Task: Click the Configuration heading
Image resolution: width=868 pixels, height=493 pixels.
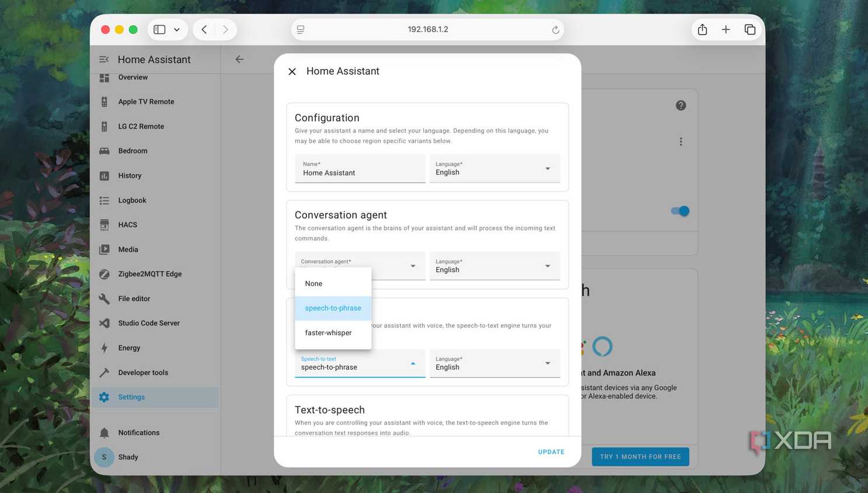Action: (327, 118)
